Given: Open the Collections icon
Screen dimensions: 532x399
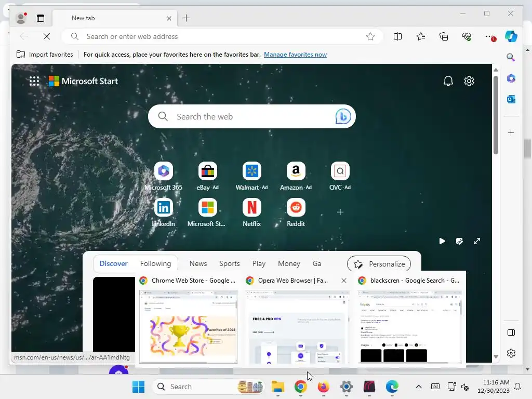Looking at the screenshot, I should (x=444, y=36).
